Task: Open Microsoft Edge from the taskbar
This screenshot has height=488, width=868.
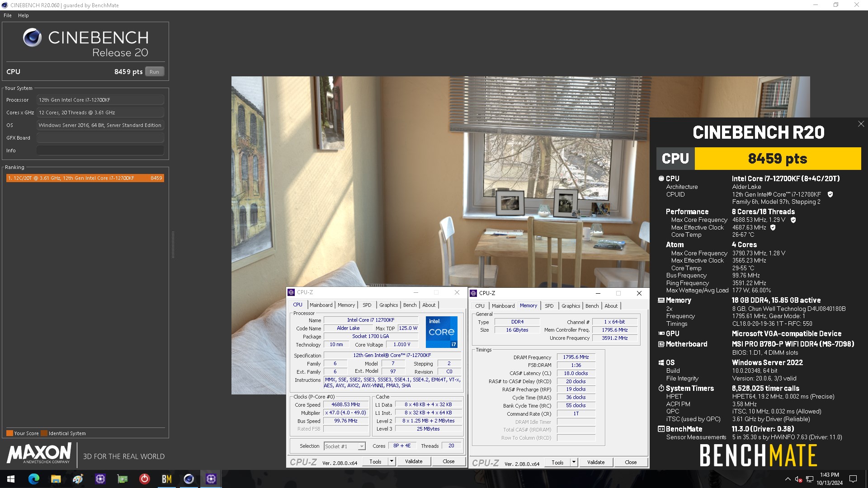Action: point(33,479)
